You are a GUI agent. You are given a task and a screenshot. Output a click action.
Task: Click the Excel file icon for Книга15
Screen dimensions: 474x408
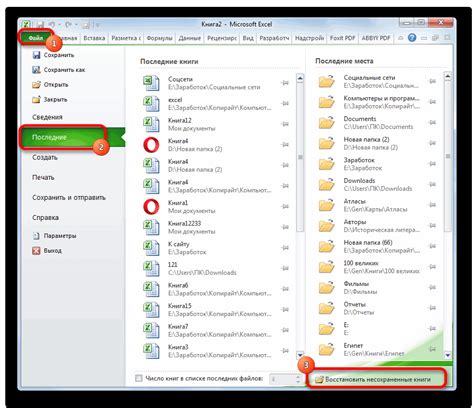(x=151, y=310)
